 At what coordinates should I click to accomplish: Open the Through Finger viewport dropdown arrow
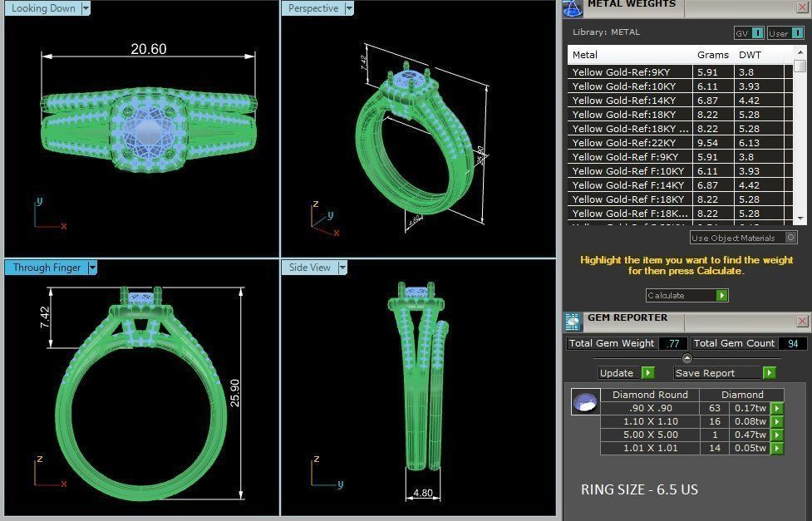click(x=92, y=268)
